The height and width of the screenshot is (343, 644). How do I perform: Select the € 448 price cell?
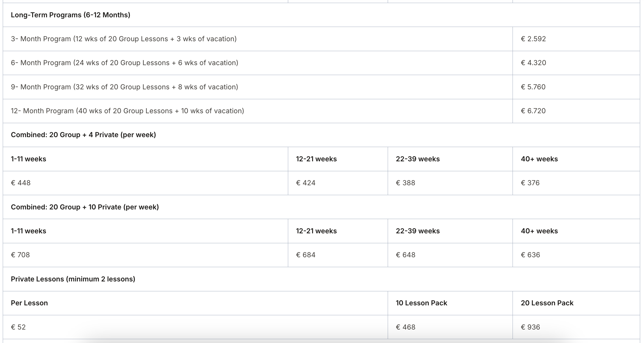click(21, 182)
